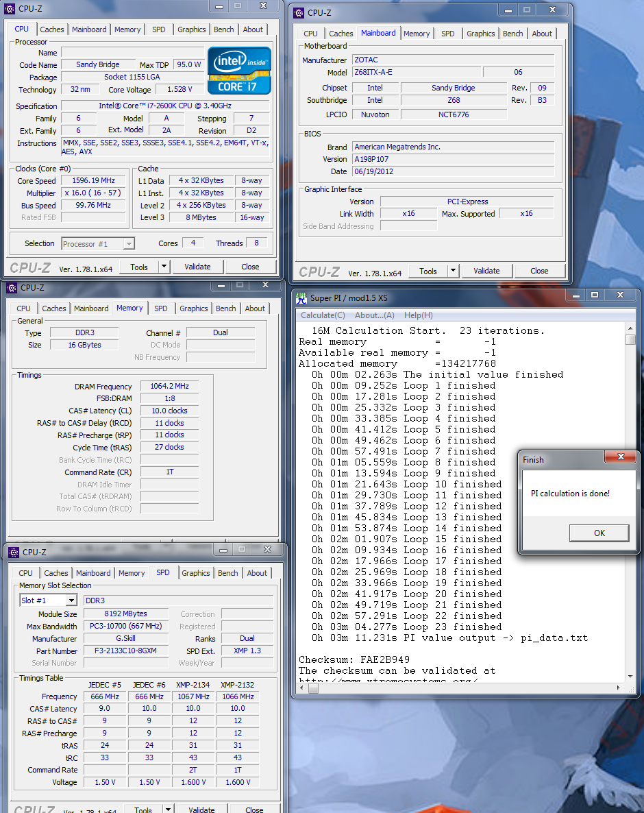Click the XMP-2134 frequency cell 1067 MHz
644x813 pixels.
[193, 696]
